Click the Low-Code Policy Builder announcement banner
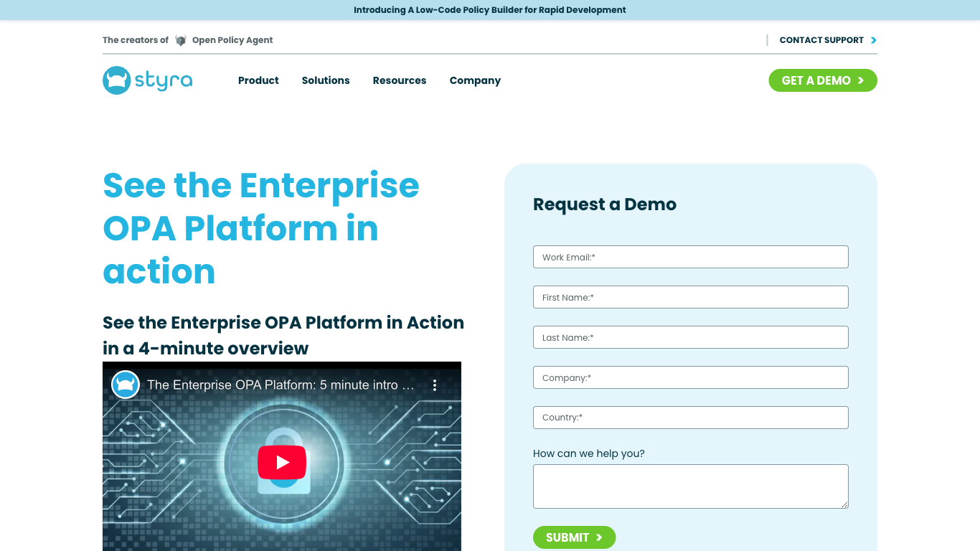 (x=490, y=10)
